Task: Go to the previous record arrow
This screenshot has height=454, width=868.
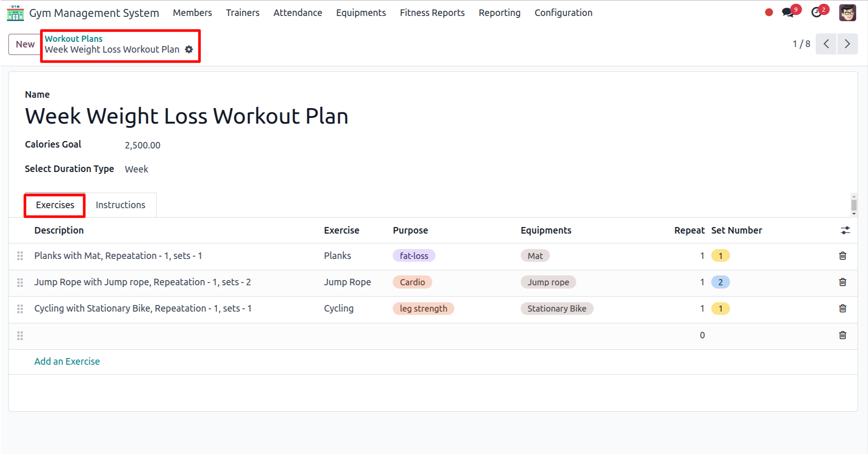Action: click(x=826, y=44)
